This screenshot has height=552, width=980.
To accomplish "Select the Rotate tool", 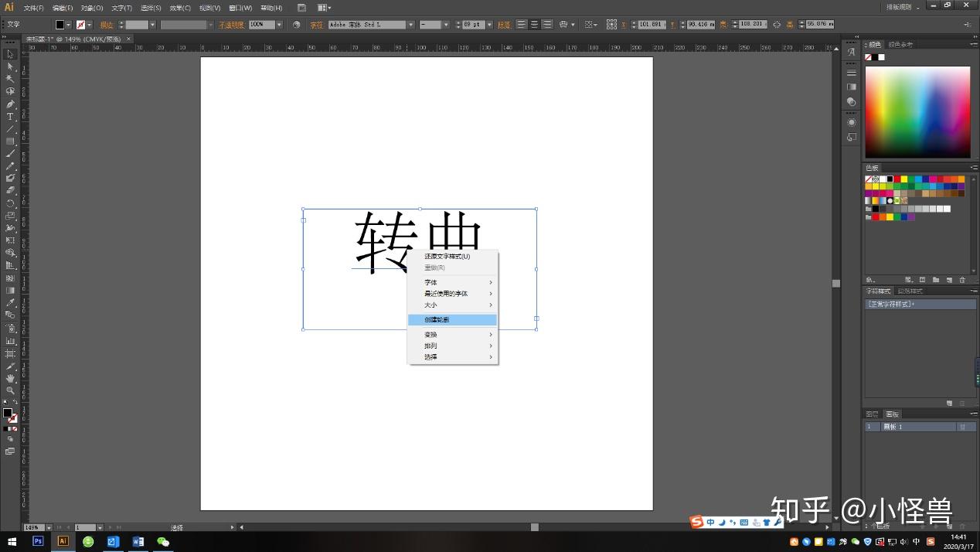I will (x=10, y=203).
